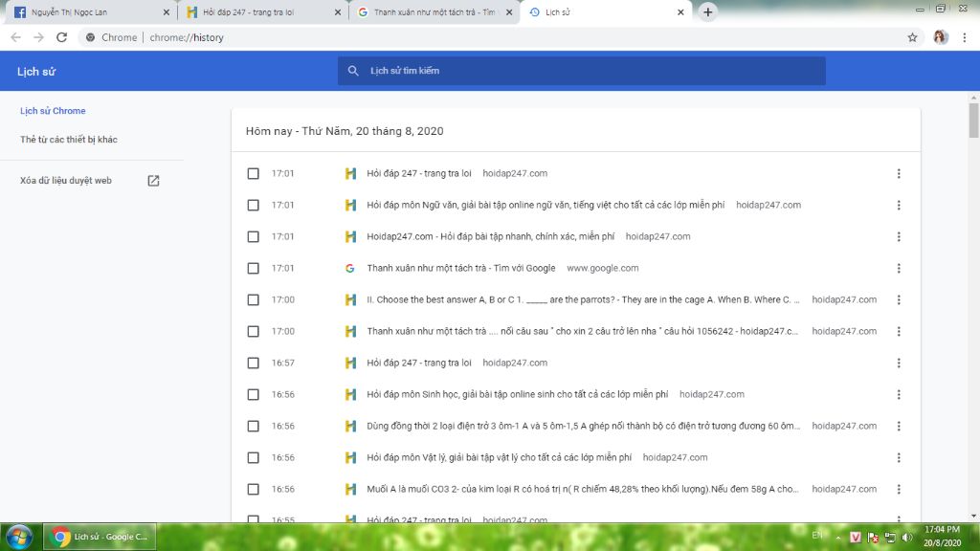Open the Windows Start button
This screenshot has height=551, width=980.
click(19, 537)
